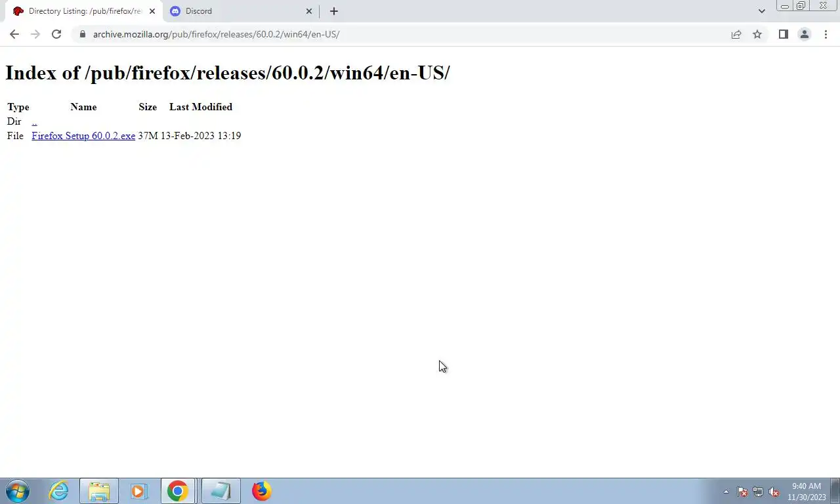Click the 13-Feb-2023 13:19 date
Viewport: 840px width, 504px height.
201,136
